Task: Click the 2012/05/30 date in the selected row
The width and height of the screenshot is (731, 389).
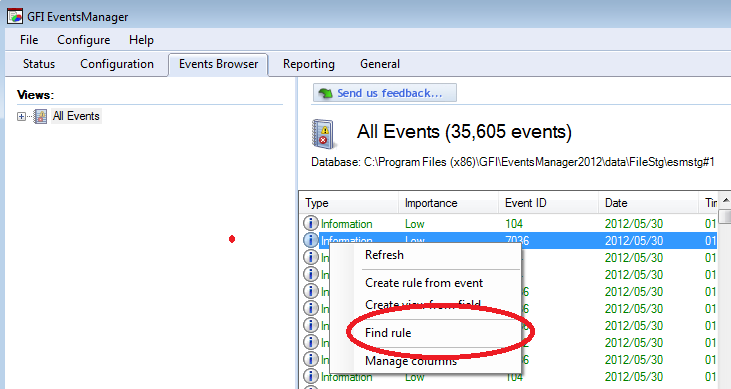Action: click(634, 241)
